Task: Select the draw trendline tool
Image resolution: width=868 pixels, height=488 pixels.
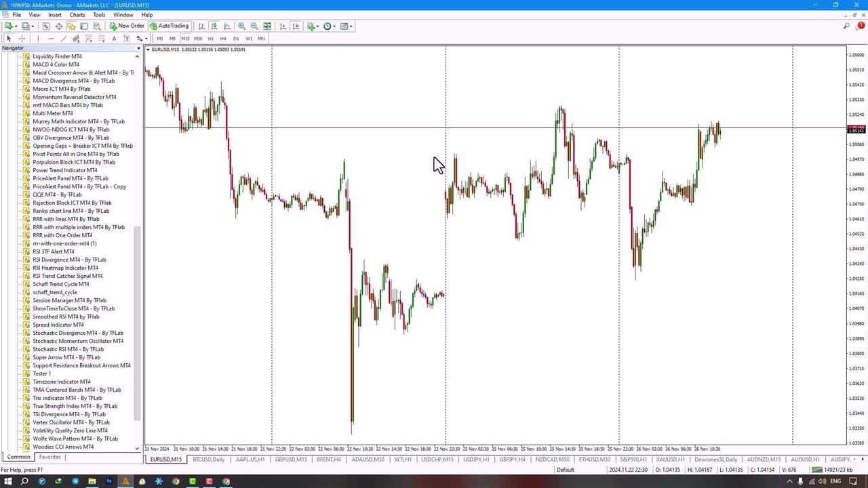Action: 63,39
